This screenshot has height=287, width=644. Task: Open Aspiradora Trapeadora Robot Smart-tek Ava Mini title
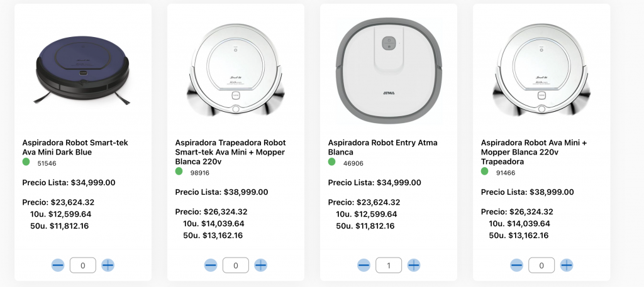[x=230, y=152]
